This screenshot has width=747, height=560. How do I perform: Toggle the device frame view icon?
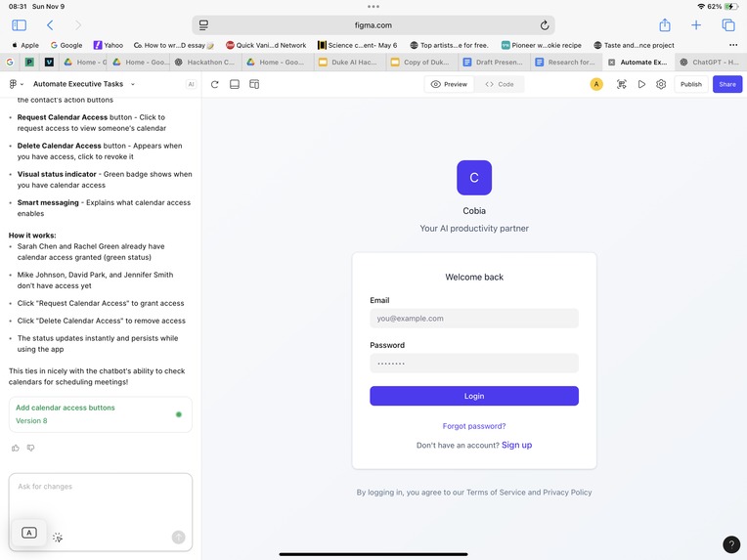[x=235, y=84]
